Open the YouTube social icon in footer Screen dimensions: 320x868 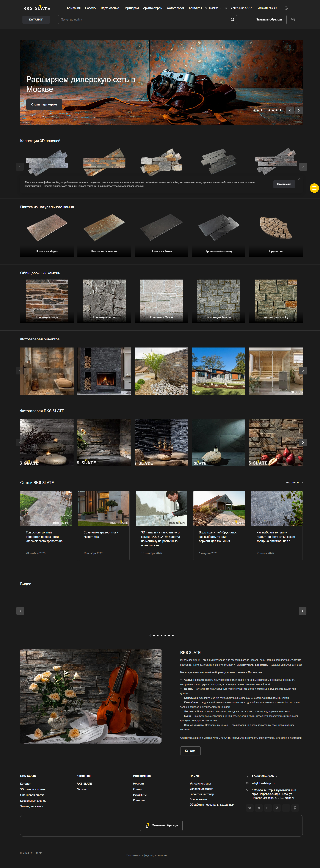268,808
